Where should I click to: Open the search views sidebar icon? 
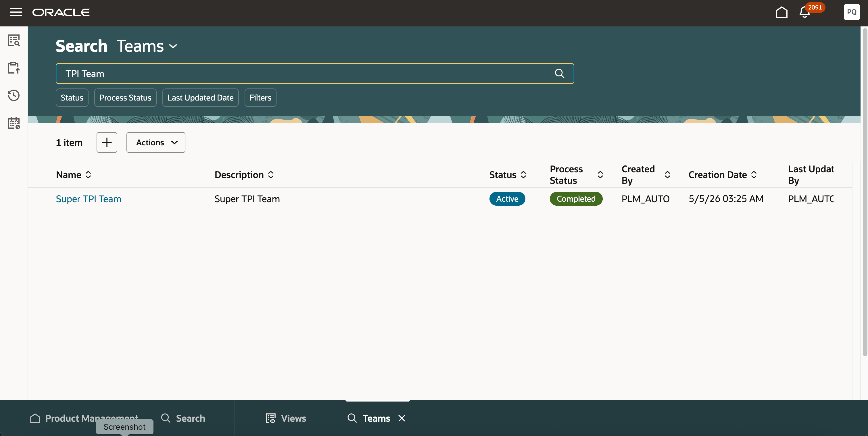point(14,40)
